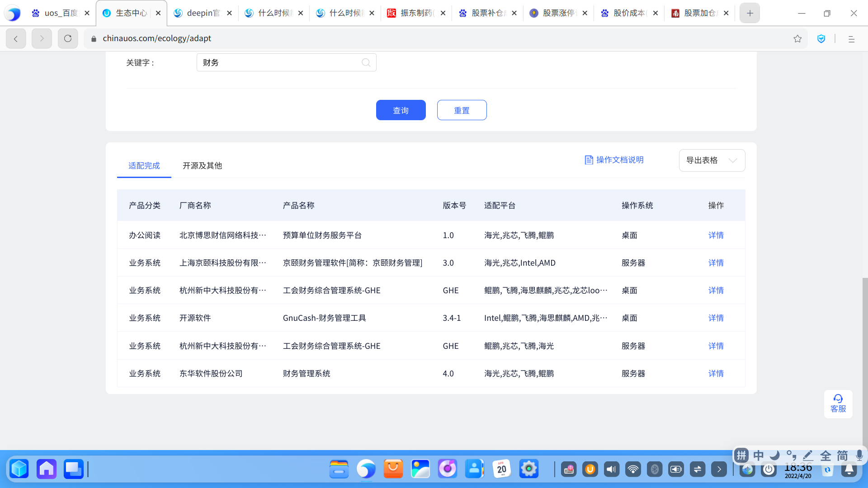Expand the 导出表格 dropdown

point(712,160)
